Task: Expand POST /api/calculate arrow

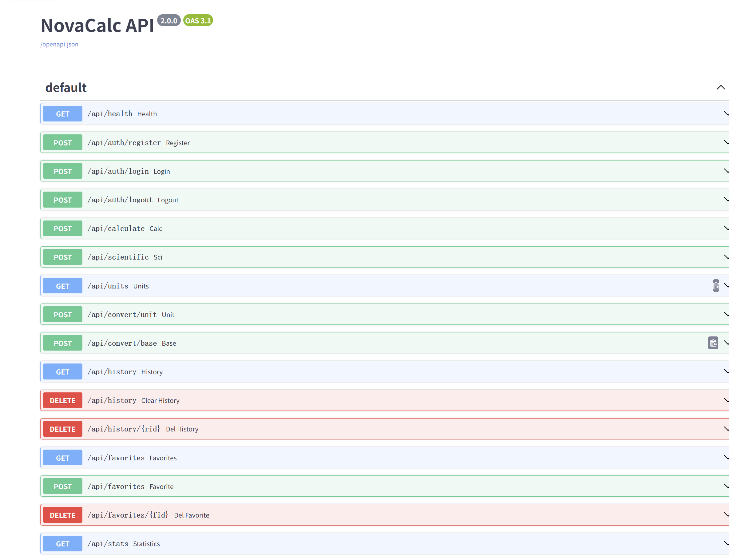Action: point(726,228)
